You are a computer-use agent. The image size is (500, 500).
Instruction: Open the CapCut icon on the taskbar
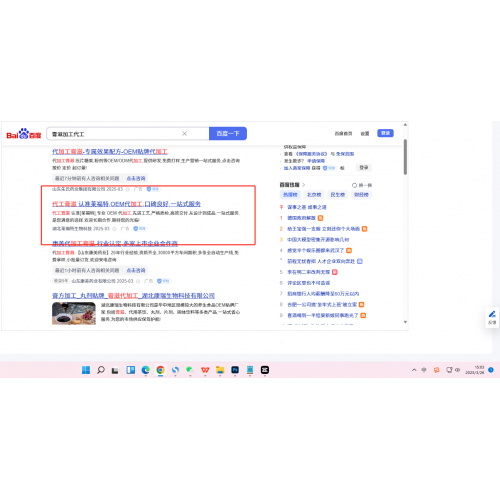tap(265, 370)
